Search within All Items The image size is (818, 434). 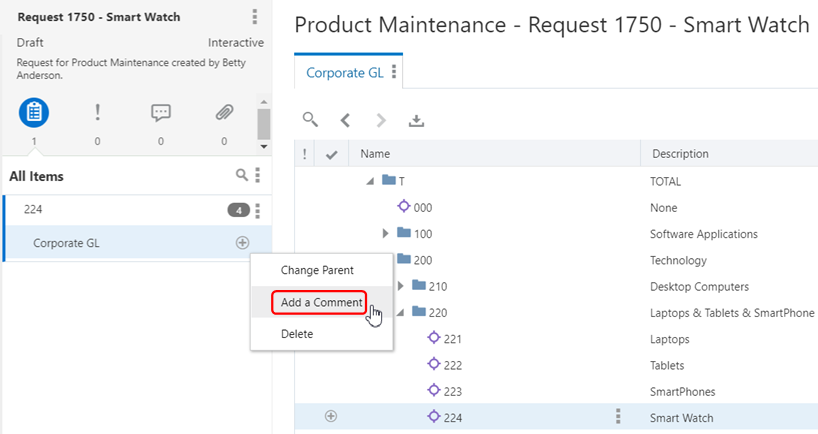click(241, 175)
